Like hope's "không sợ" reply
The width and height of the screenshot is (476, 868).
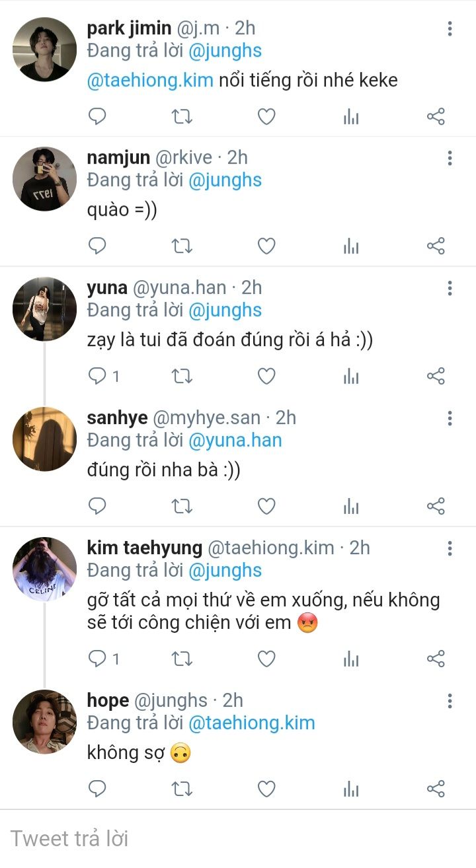pyautogui.click(x=266, y=789)
